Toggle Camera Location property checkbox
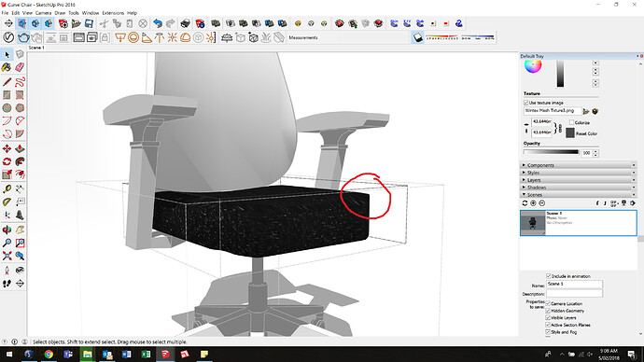This screenshot has height=362, width=644. click(548, 303)
